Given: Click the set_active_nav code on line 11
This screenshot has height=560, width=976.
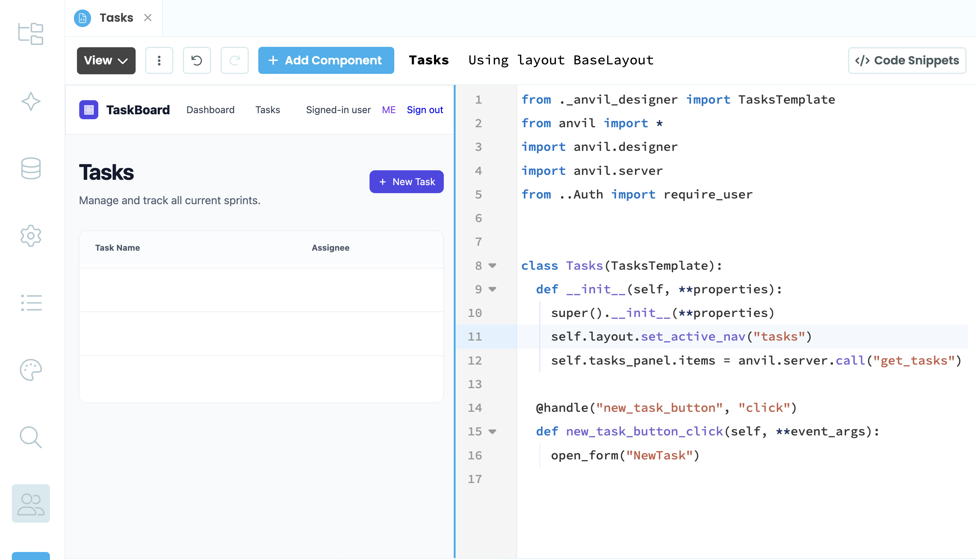Looking at the screenshot, I should pos(693,336).
